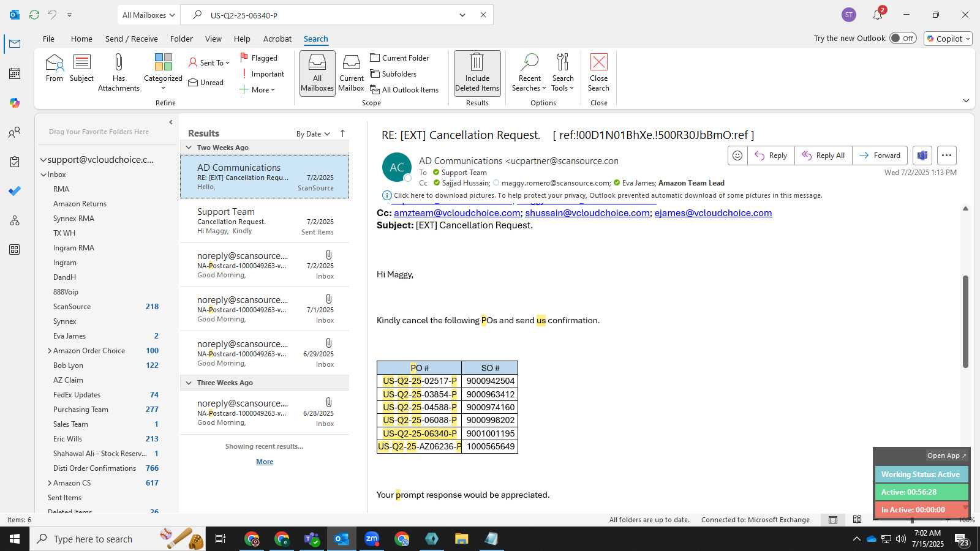Viewport: 980px width, 551px height.
Task: Click Reply button
Action: (771, 156)
